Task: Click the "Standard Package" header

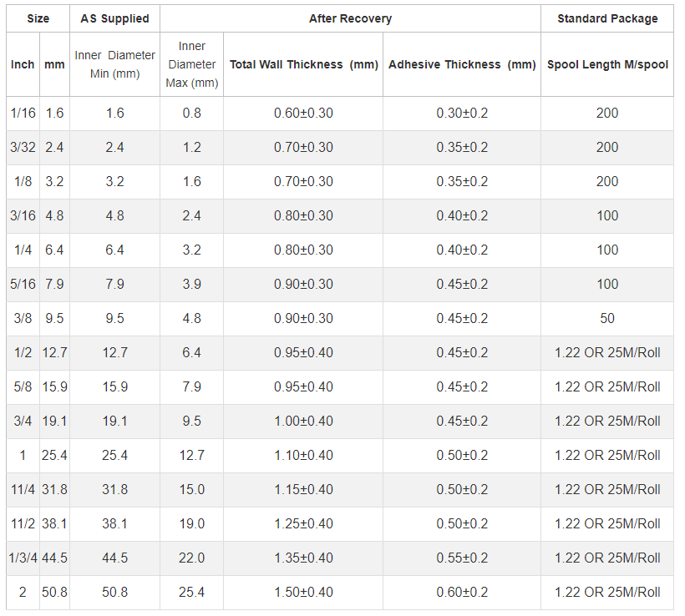Action: 607,18
